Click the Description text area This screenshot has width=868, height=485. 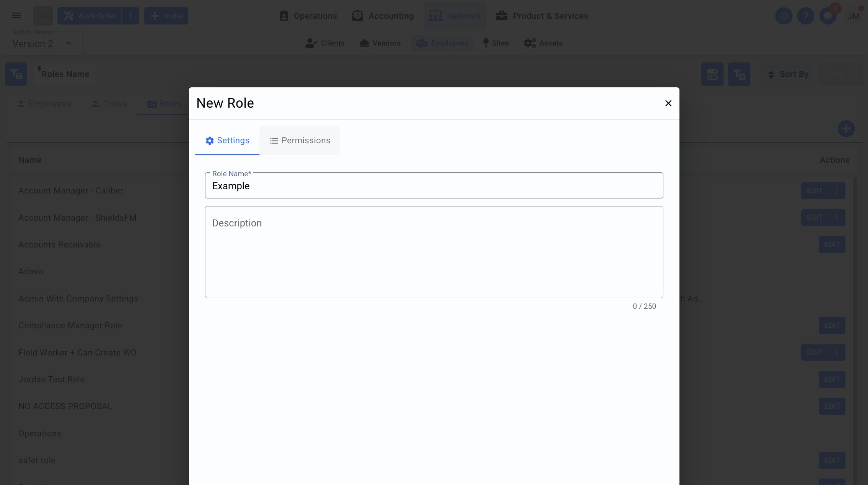434,252
